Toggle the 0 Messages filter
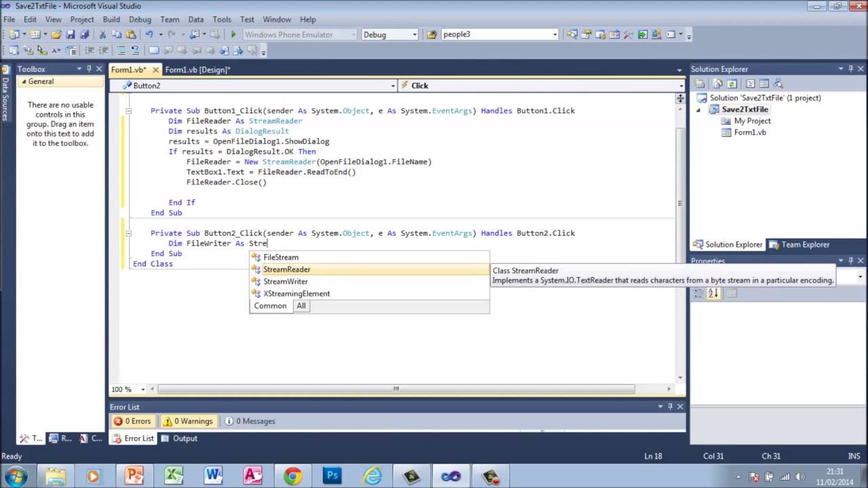 tap(250, 421)
